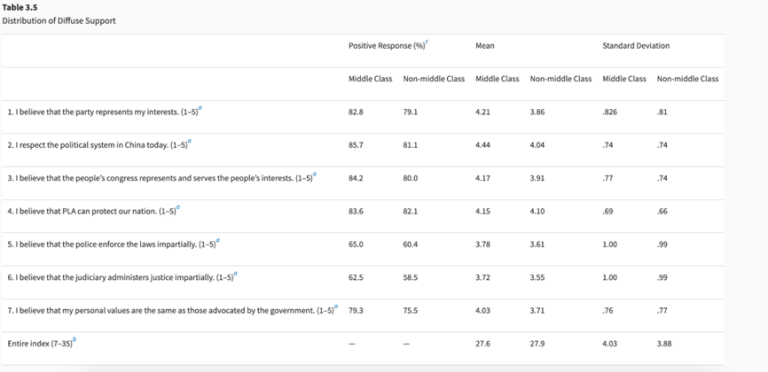The image size is (768, 372).
Task: Click mean value 4.10
Action: coord(537,211)
